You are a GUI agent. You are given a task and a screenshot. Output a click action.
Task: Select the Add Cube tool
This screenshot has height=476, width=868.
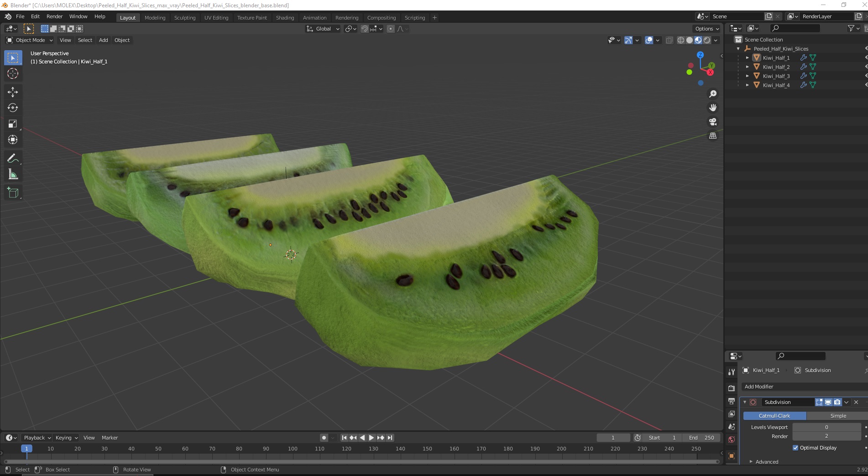point(13,192)
